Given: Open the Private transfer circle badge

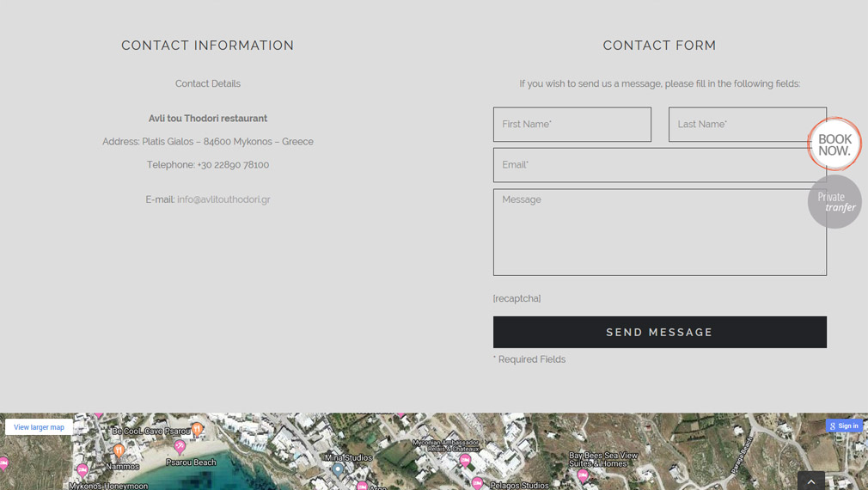Looking at the screenshot, I should click(x=834, y=201).
